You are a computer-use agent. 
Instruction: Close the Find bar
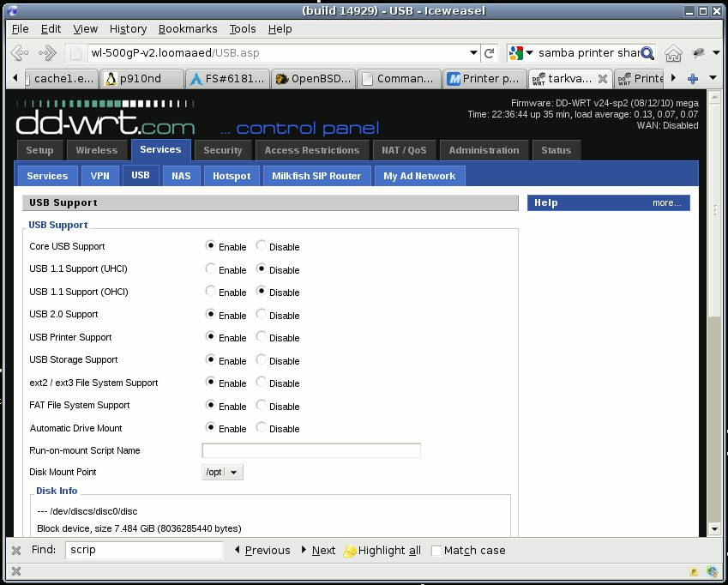tap(16, 550)
